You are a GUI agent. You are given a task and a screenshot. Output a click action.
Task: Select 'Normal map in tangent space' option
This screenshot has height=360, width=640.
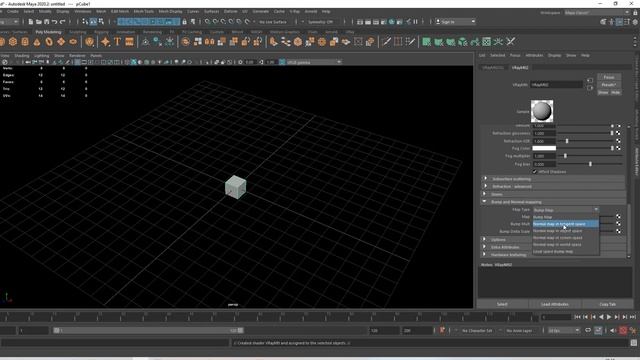[x=566, y=224]
